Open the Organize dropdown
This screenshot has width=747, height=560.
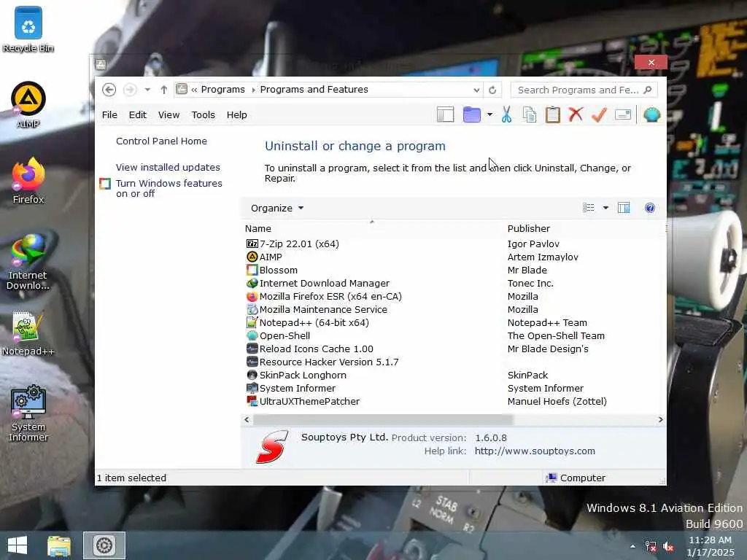pos(277,208)
